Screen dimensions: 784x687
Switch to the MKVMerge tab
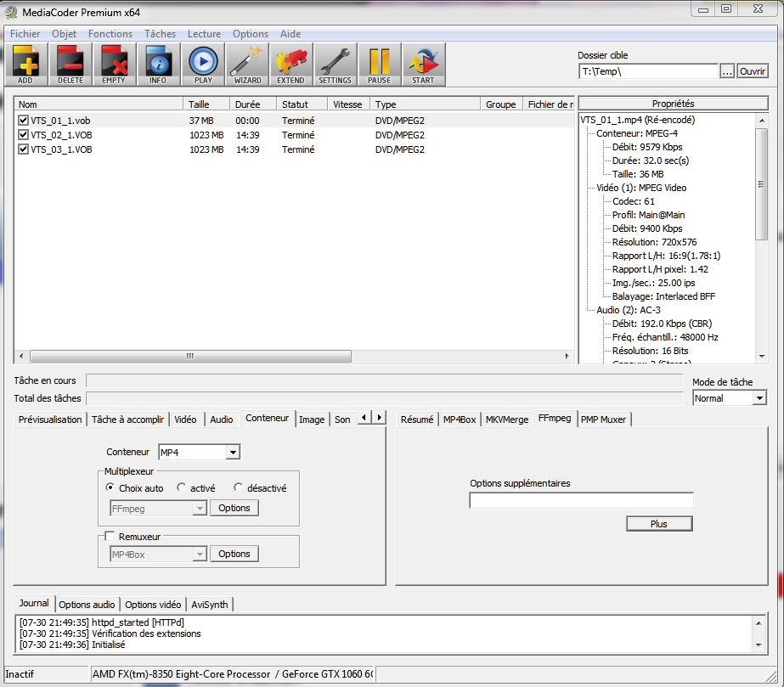coord(507,420)
